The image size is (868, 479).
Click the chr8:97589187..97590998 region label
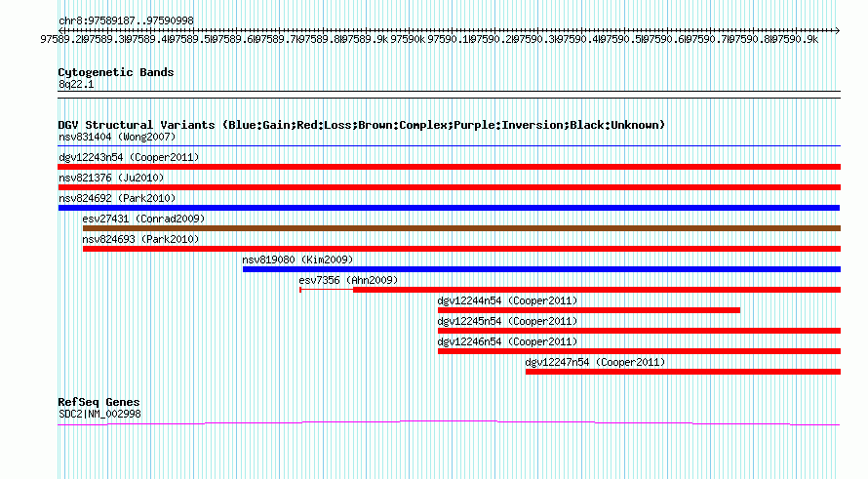[126, 20]
